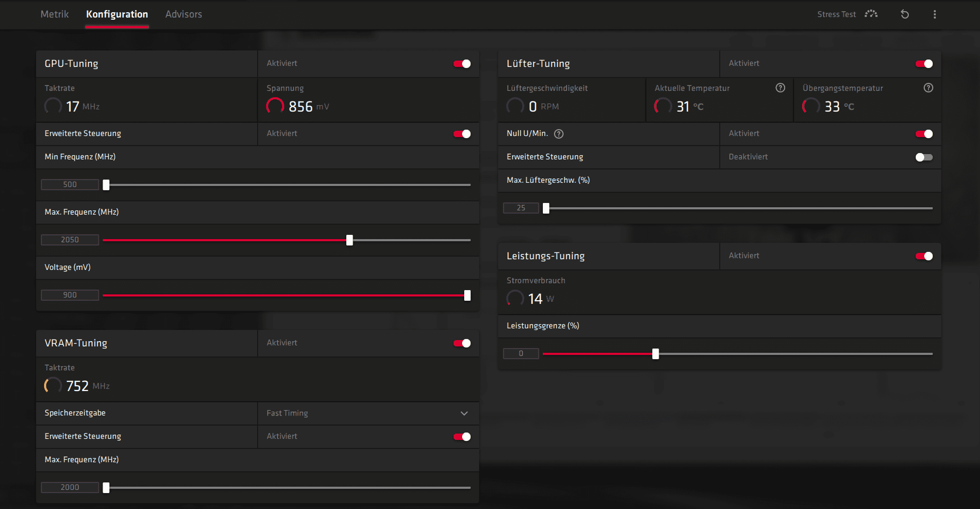The width and height of the screenshot is (980, 509).
Task: Click the reset/undo arrow icon
Action: 905,14
